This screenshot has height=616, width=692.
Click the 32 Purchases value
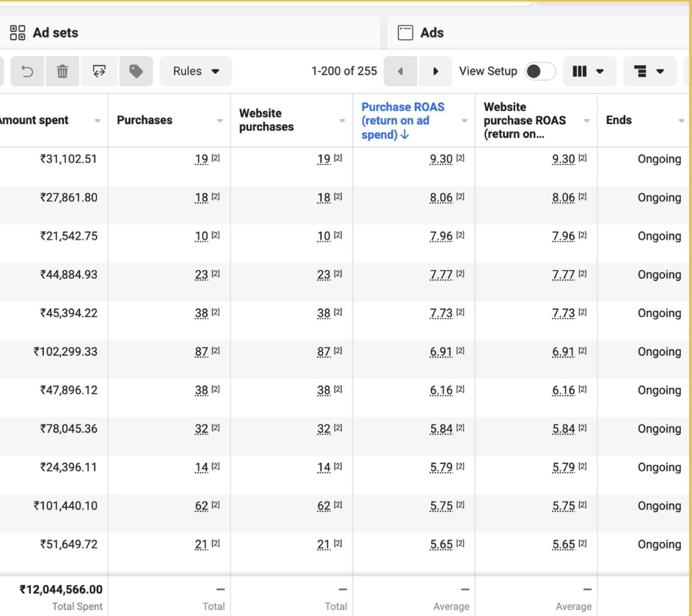201,430
